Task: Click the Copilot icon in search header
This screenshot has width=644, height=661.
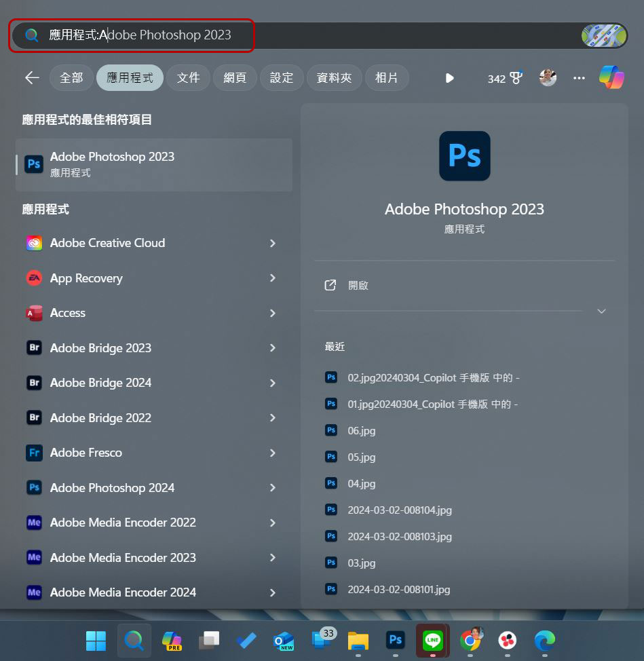Action: coord(611,78)
